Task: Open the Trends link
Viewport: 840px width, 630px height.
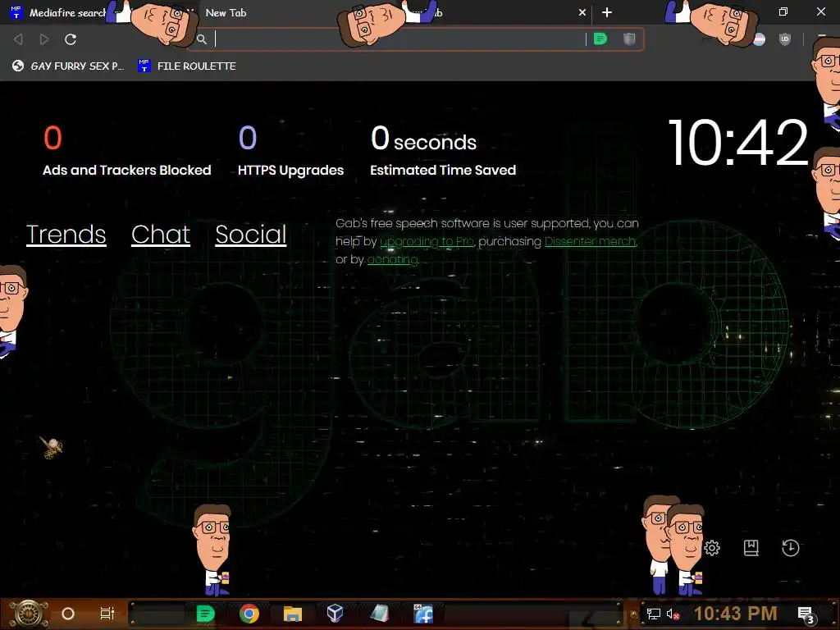Action: click(x=66, y=234)
